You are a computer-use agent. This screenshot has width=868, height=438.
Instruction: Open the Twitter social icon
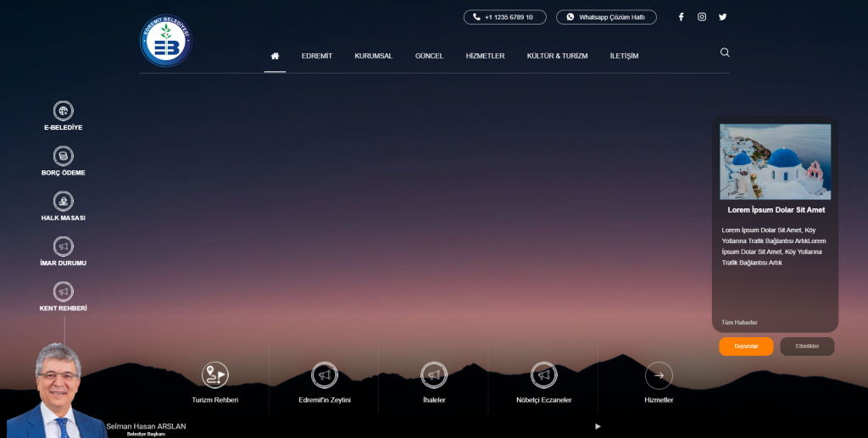pyautogui.click(x=723, y=17)
